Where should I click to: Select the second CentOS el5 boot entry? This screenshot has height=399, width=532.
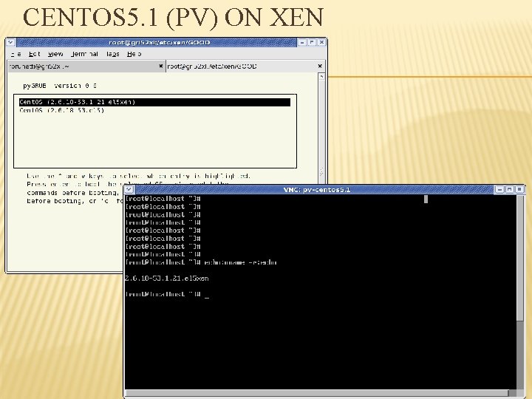62,110
